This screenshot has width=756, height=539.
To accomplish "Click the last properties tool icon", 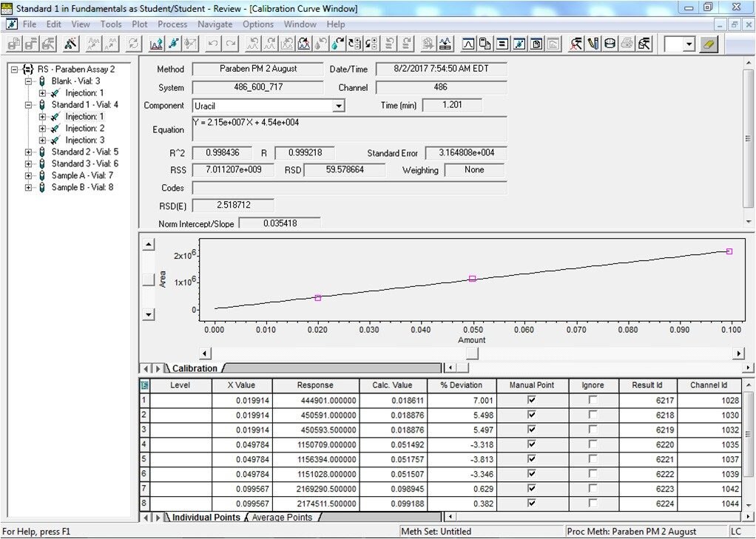I will 644,44.
